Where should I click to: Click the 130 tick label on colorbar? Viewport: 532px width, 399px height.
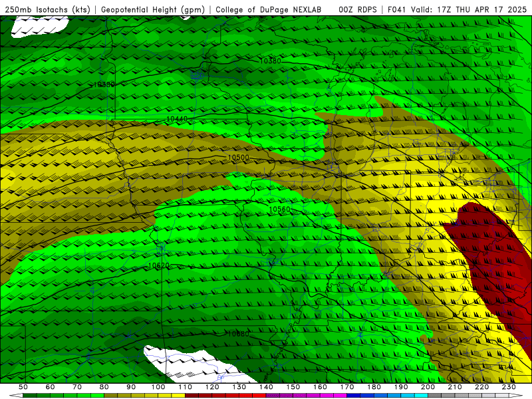point(239,387)
